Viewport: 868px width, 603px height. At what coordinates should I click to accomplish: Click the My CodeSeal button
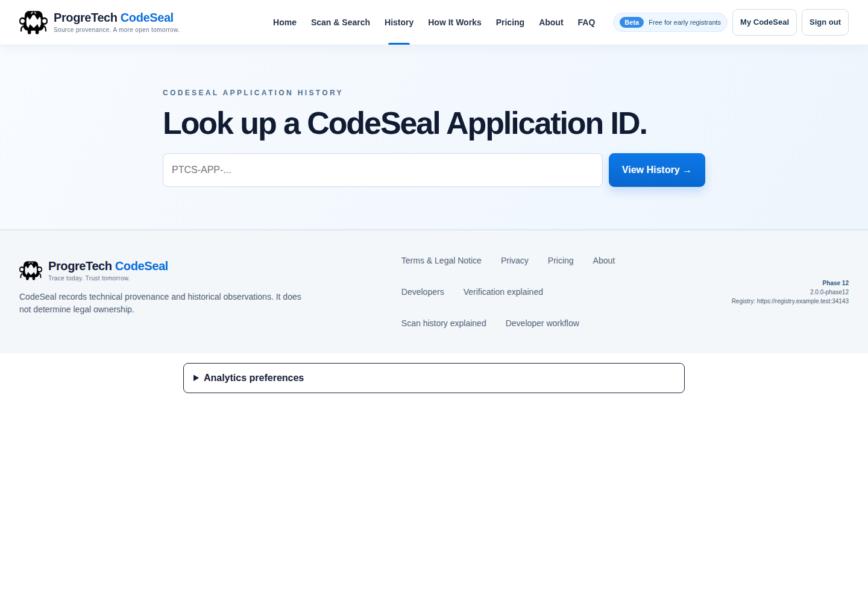[x=764, y=22]
